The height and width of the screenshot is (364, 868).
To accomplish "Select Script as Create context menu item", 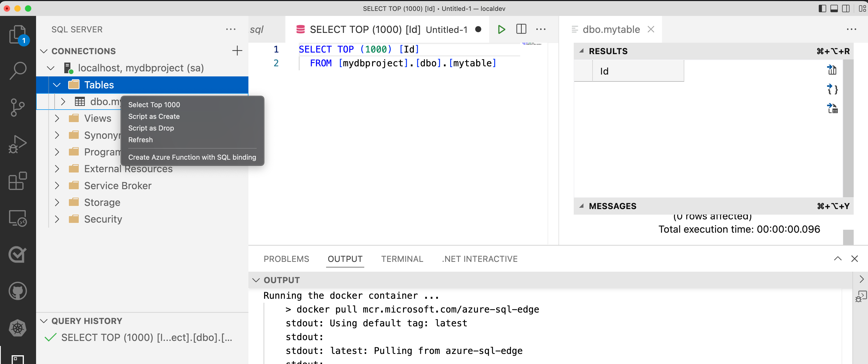I will 154,116.
